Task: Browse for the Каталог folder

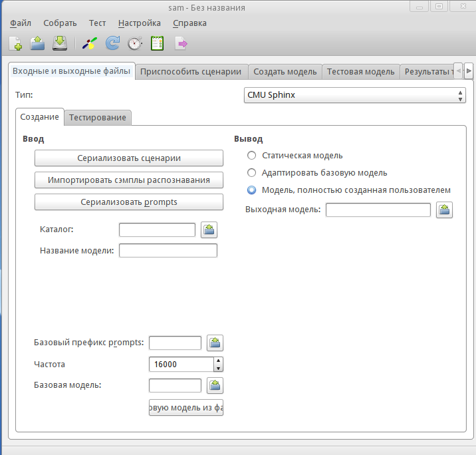Action: (x=209, y=229)
